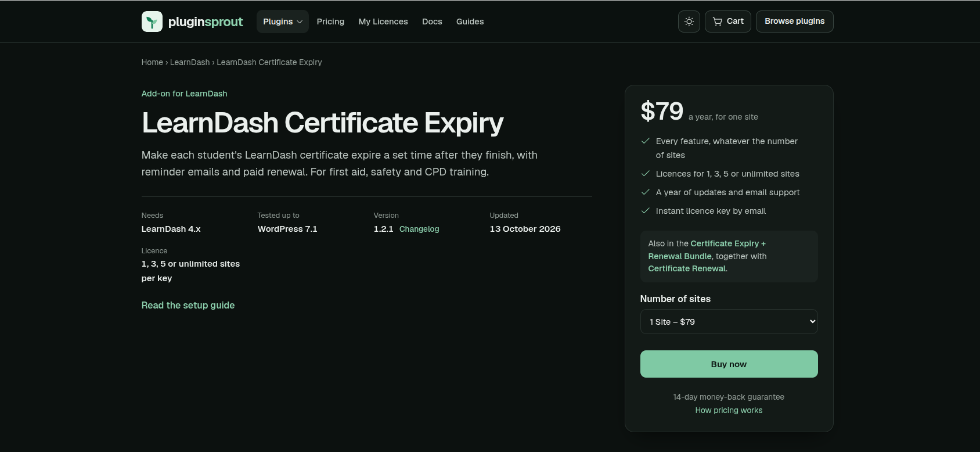Viewport: 980px width, 452px height.
Task: Click 'Licences for 1, 3, 5 or unlimited sites' feature
Action: 727,174
